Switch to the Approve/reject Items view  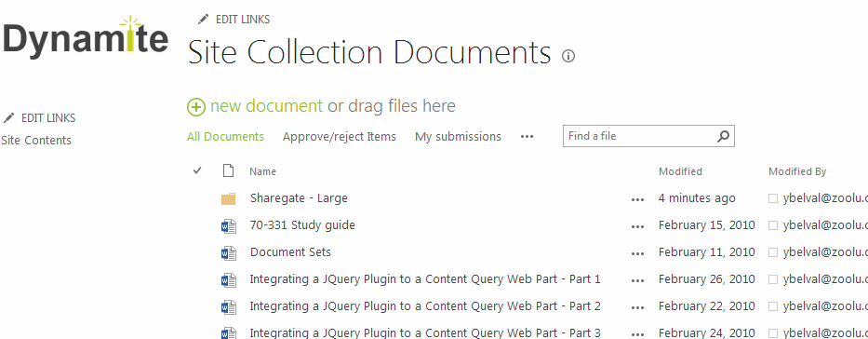coord(340,136)
